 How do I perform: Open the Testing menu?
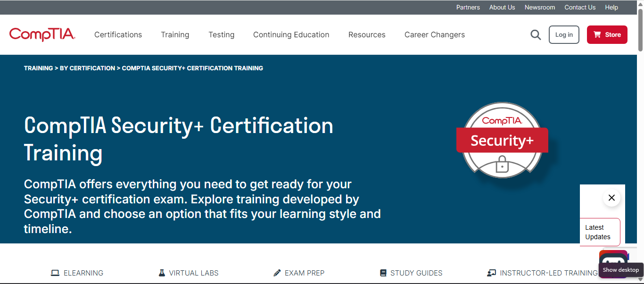click(x=222, y=35)
